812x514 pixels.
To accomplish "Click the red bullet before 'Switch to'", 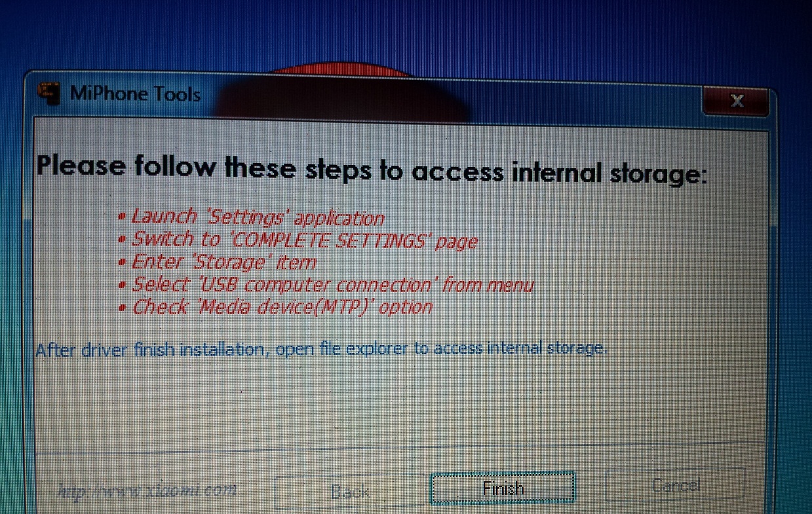I will 122,240.
